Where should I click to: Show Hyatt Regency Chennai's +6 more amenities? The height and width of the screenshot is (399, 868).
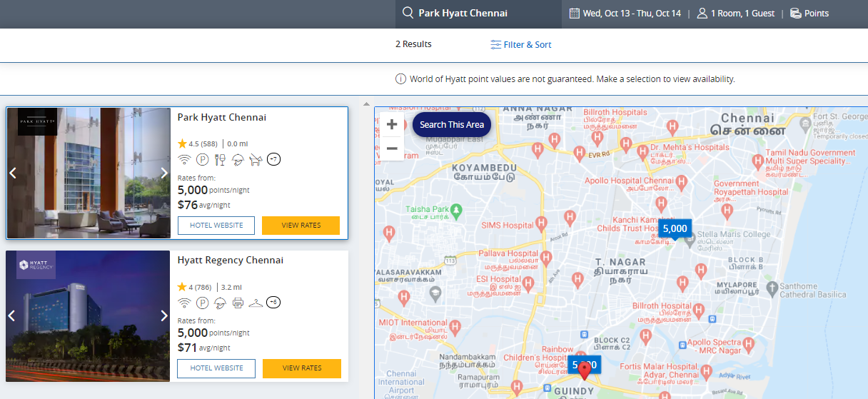tap(273, 303)
